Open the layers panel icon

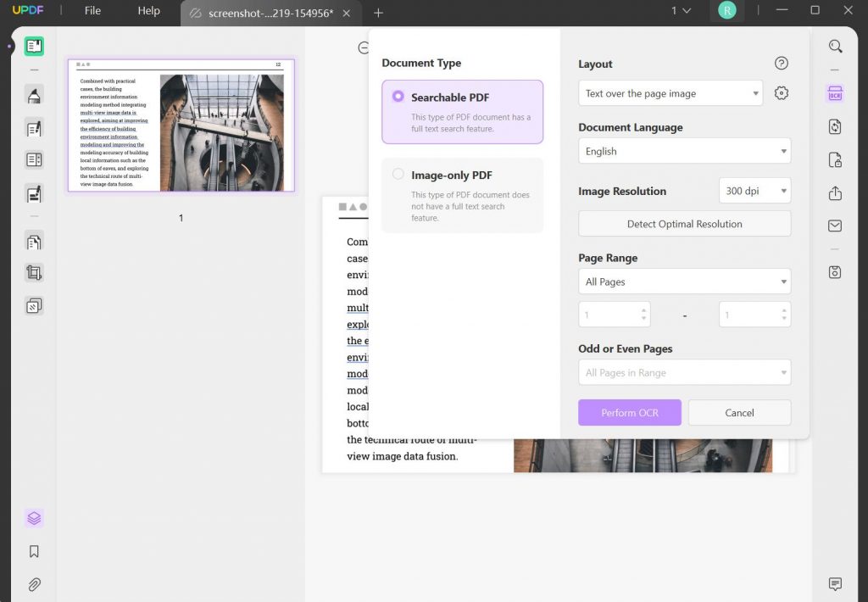tap(34, 518)
